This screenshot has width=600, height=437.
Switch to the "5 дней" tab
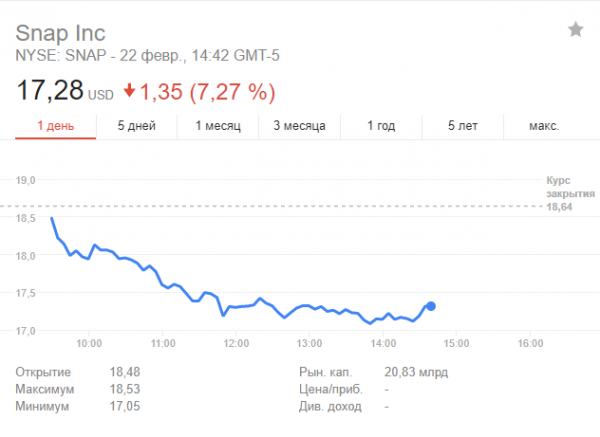(136, 126)
